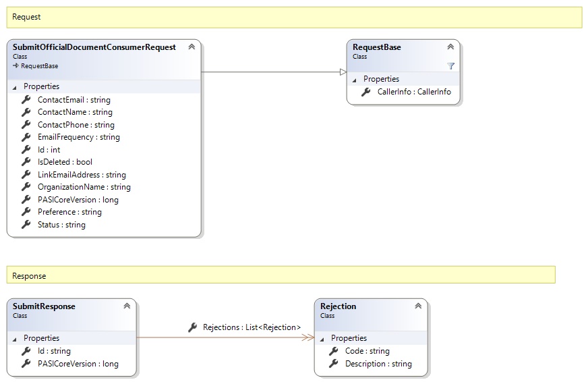
Task: Collapse the SubmitResponse class chevron
Action: (127, 306)
